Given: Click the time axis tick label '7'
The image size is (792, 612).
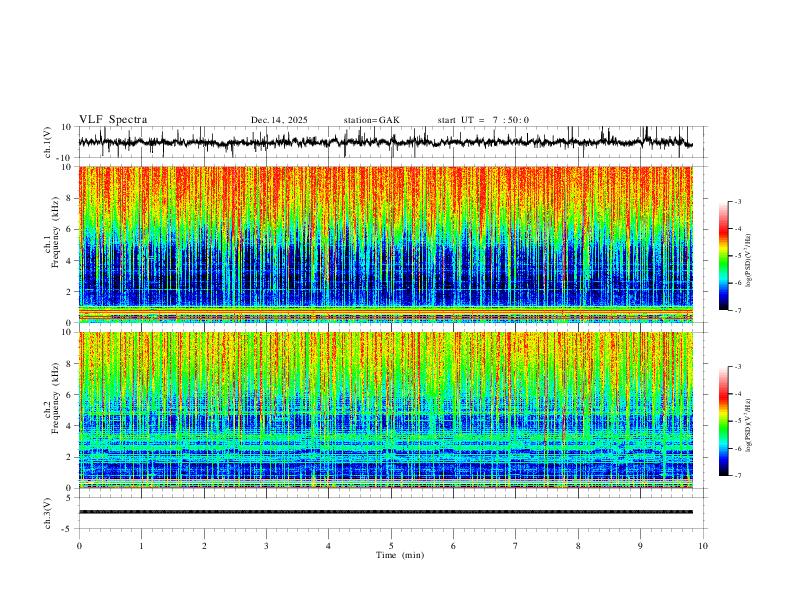Looking at the screenshot, I should [516, 546].
